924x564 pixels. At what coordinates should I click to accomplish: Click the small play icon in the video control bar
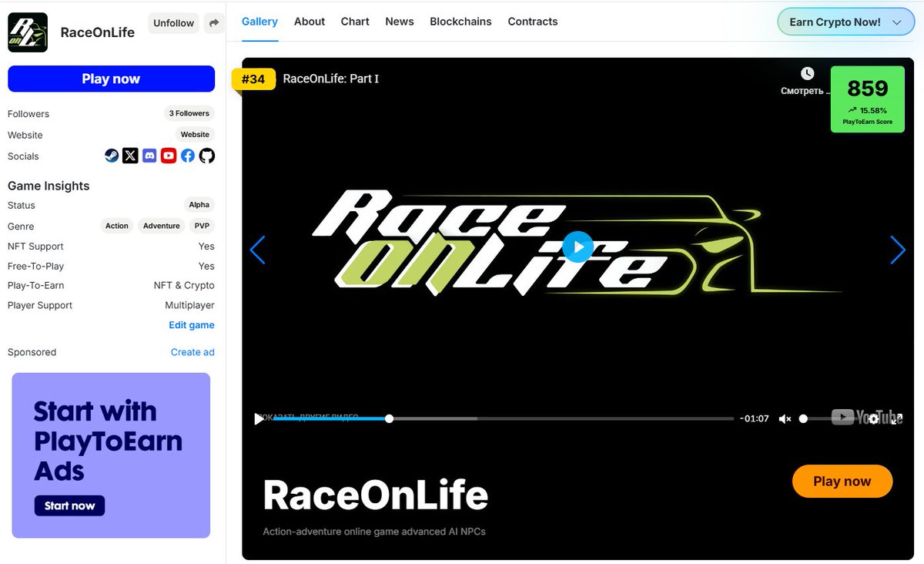(x=259, y=419)
